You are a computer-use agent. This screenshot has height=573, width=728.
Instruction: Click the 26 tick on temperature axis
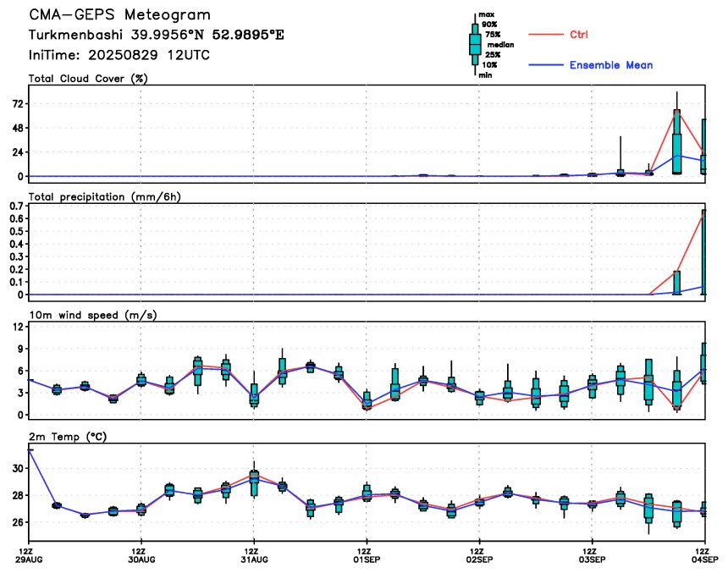(x=18, y=522)
